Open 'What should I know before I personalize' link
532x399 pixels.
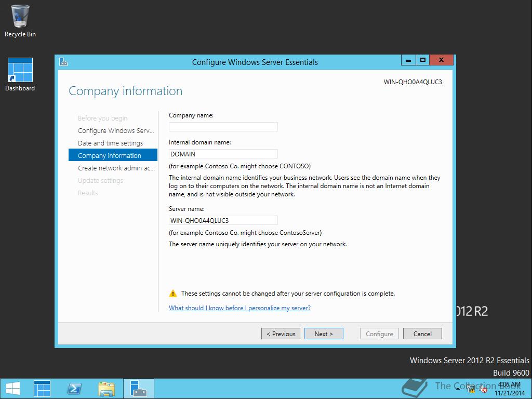point(240,308)
